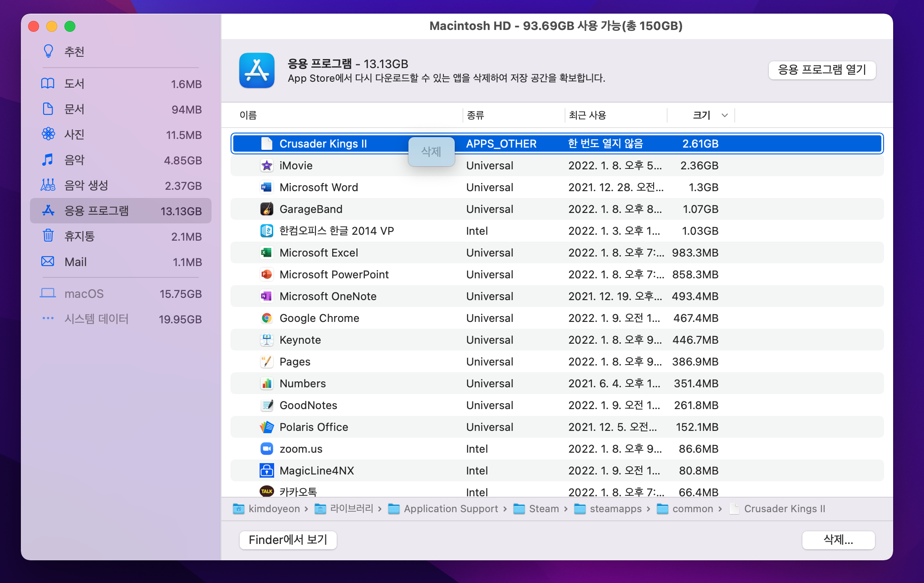
Task: Choose 삭제 in the context popup
Action: (x=431, y=152)
